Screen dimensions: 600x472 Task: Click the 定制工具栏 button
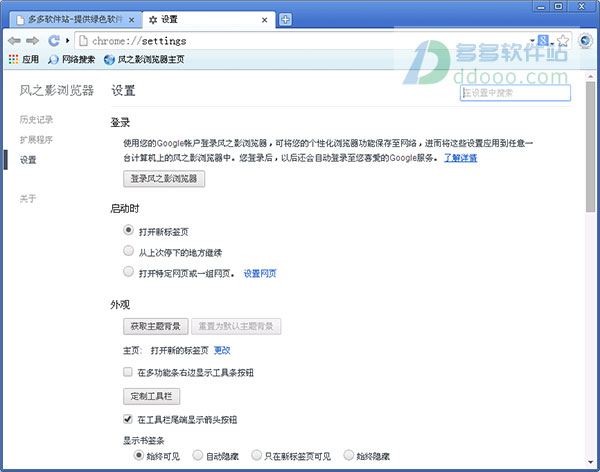[x=152, y=396]
